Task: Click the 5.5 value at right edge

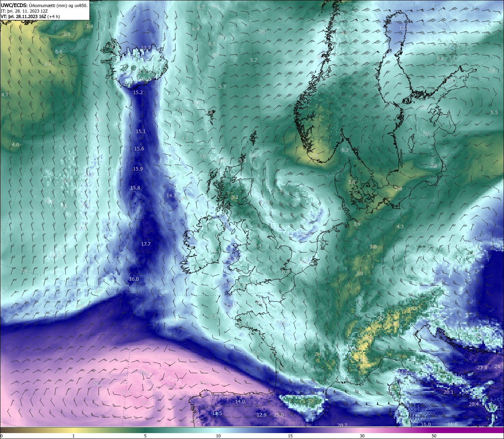Action: [494, 113]
